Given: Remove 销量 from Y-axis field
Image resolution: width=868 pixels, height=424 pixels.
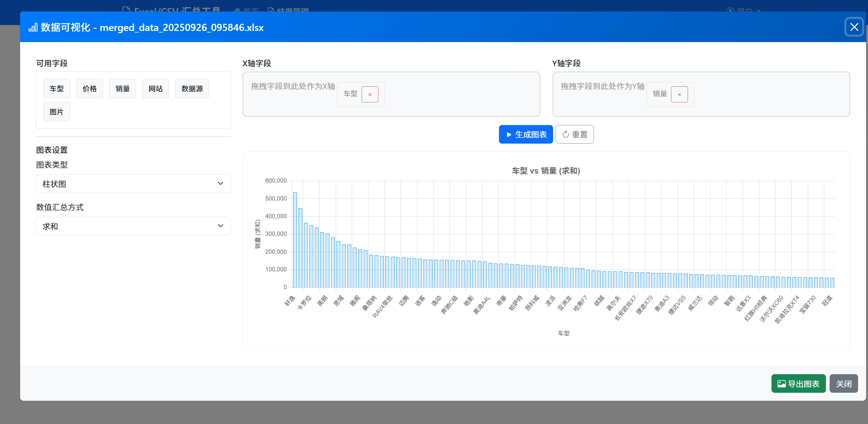Looking at the screenshot, I should click(x=679, y=94).
